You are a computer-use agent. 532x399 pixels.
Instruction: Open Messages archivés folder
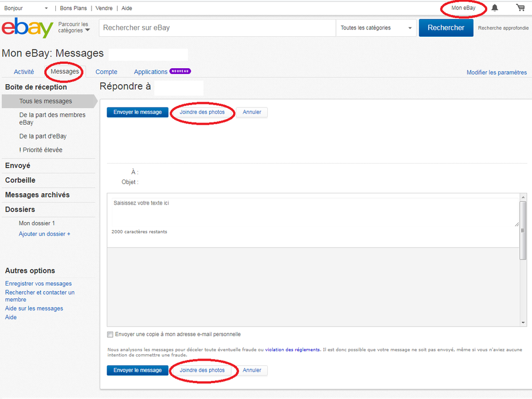click(x=37, y=195)
